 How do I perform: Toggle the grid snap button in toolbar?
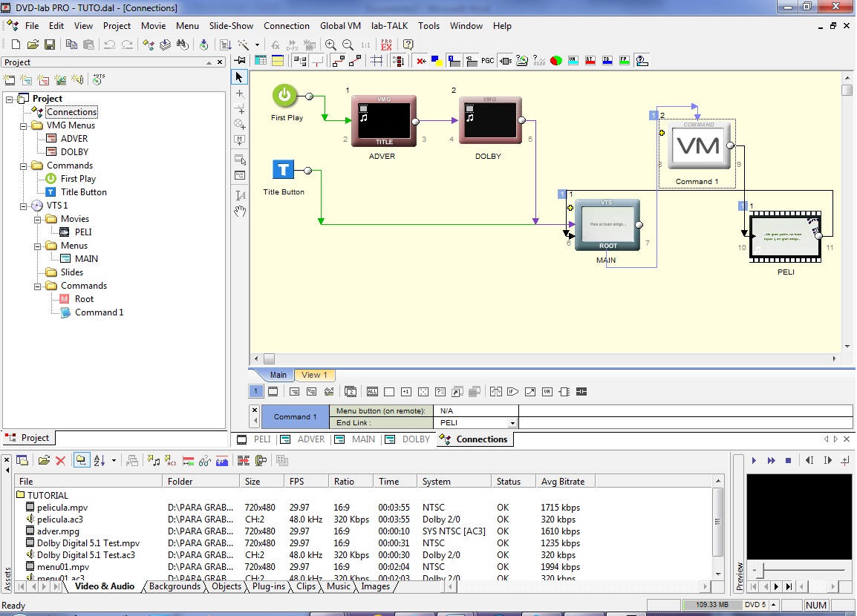pos(377,61)
